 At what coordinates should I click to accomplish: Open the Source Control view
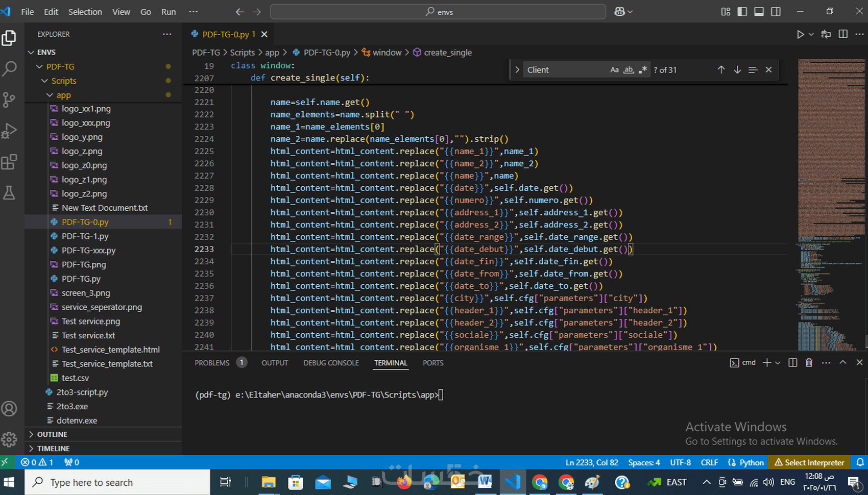(9, 100)
